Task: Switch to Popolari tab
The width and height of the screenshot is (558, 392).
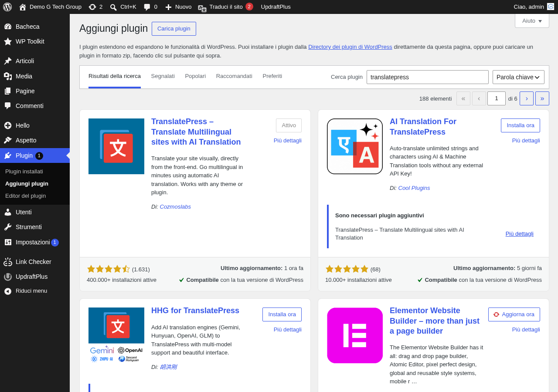Action: [195, 76]
